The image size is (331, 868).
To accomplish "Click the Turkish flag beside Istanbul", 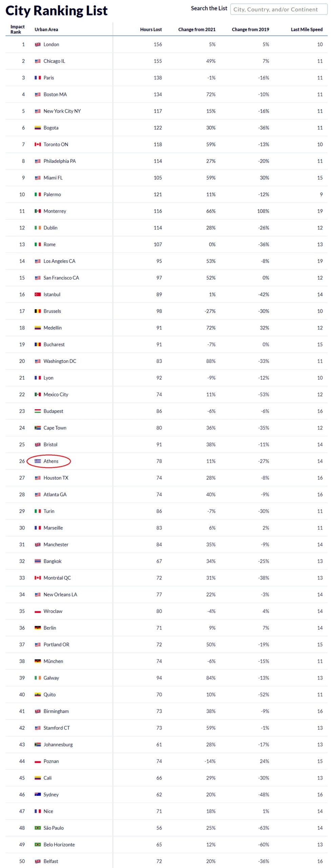I will pos(38,294).
